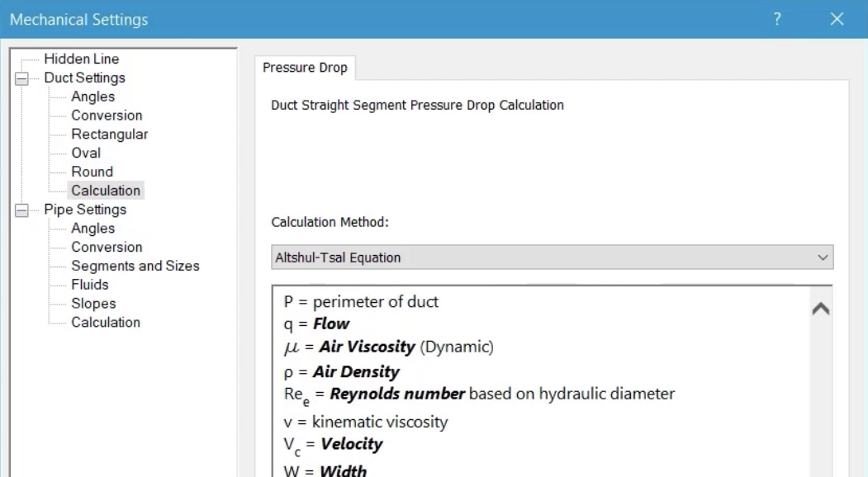Screen dimensions: 868x477
Task: Click the Reynolds number definition line
Action: tap(479, 394)
